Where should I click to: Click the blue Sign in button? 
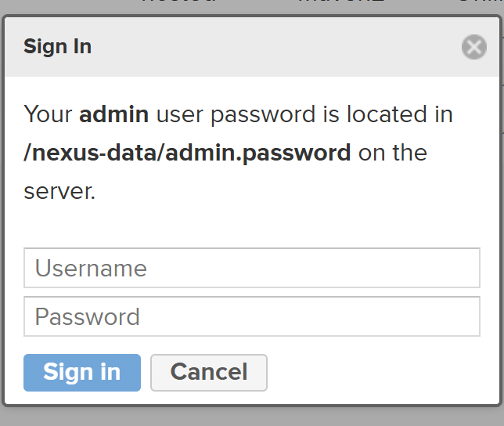[x=82, y=373]
